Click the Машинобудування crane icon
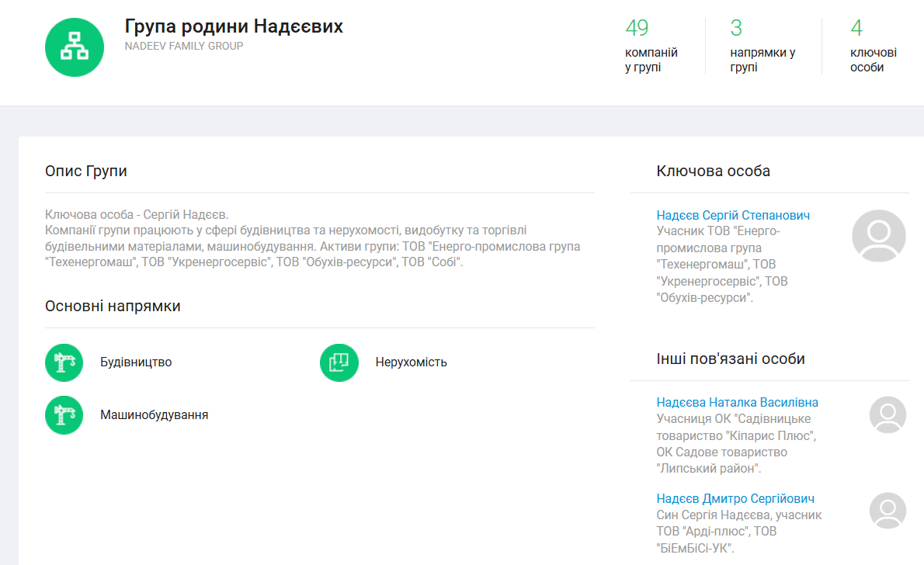 point(64,415)
